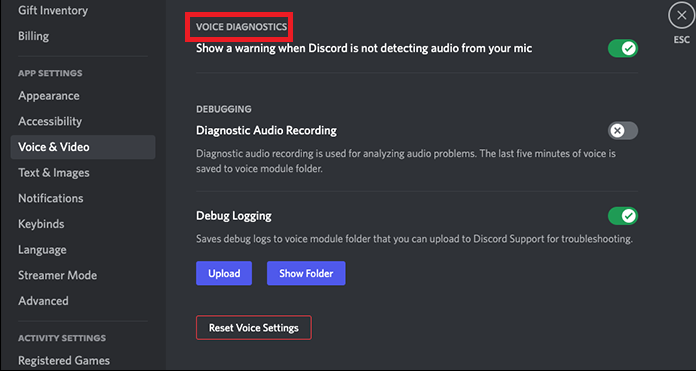Viewport: 696px width, 371px height.
Task: Go to Appearance settings
Action: 49,96
